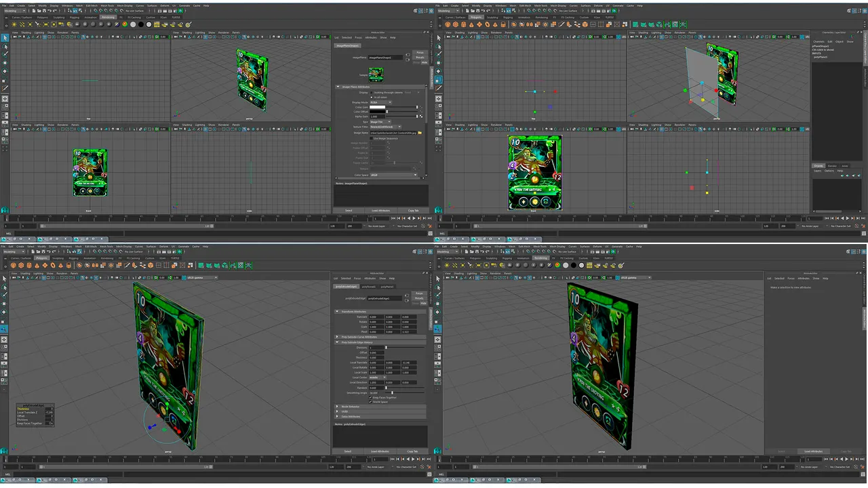Click Load Attributes in bottom-right Maya window
The height and width of the screenshot is (488, 868).
coord(814,451)
